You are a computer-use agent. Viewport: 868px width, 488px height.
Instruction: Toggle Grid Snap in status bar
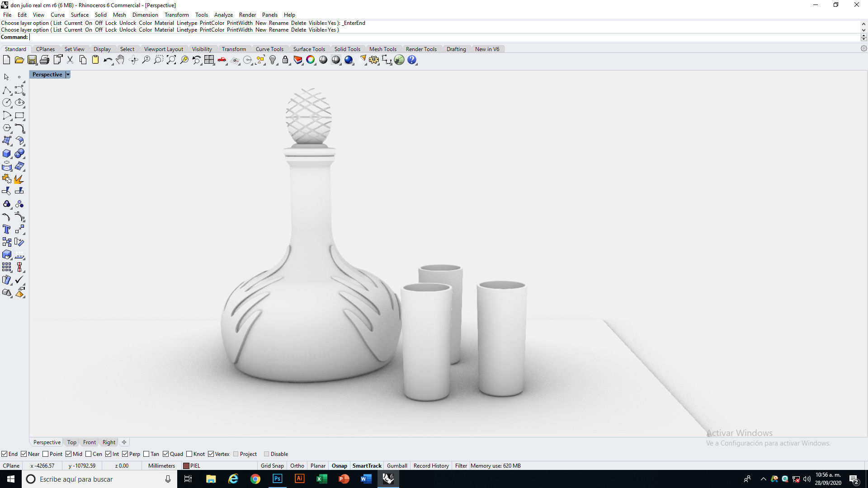(x=272, y=465)
